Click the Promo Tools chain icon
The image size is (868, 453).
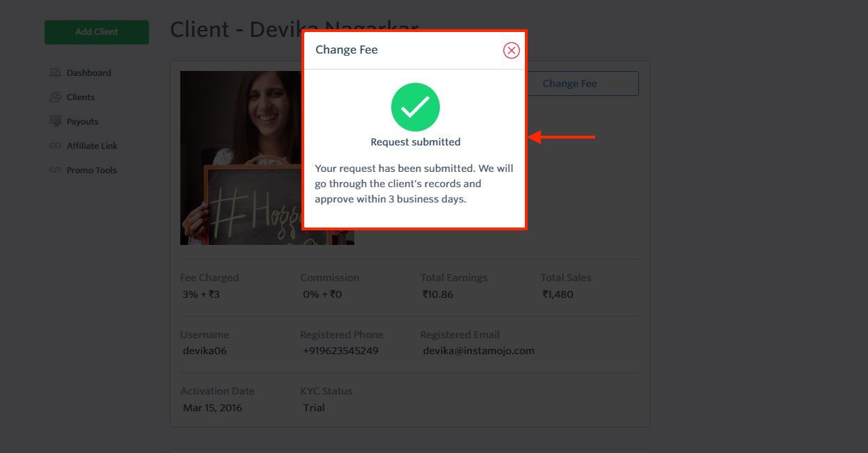pyautogui.click(x=56, y=170)
